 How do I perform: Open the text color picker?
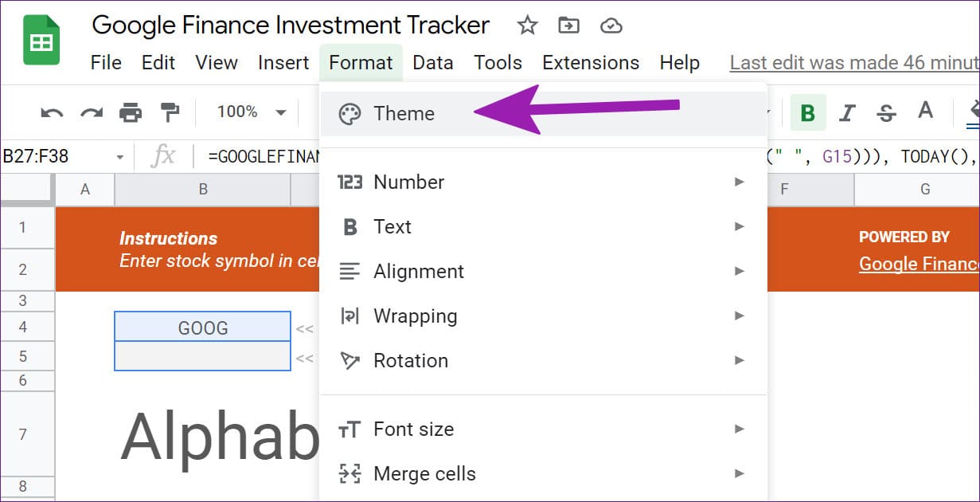click(x=925, y=112)
